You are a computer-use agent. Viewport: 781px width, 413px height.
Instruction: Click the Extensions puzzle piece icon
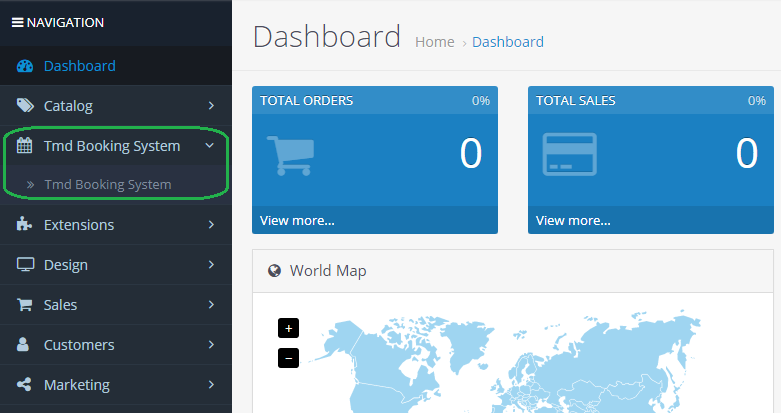(24, 224)
